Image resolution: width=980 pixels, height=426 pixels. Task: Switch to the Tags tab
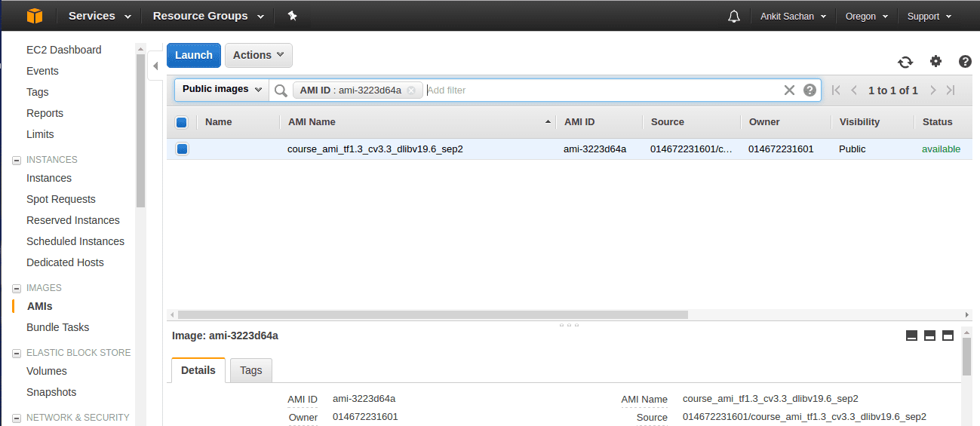(x=251, y=370)
